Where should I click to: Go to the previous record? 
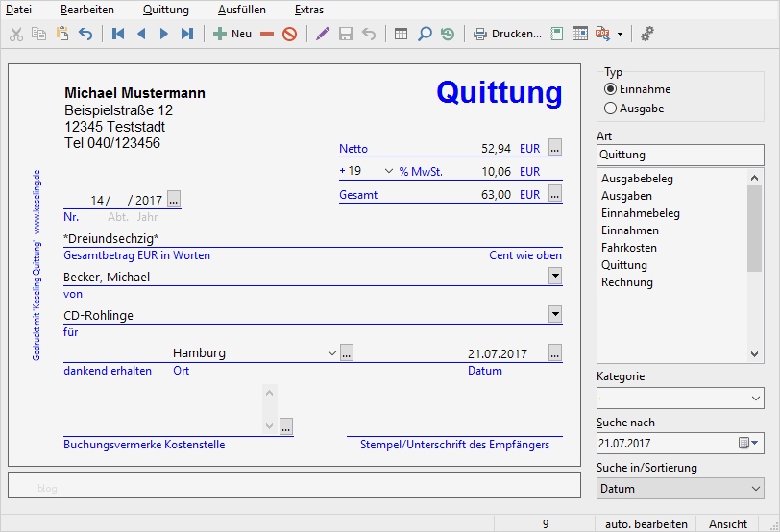pyautogui.click(x=141, y=34)
